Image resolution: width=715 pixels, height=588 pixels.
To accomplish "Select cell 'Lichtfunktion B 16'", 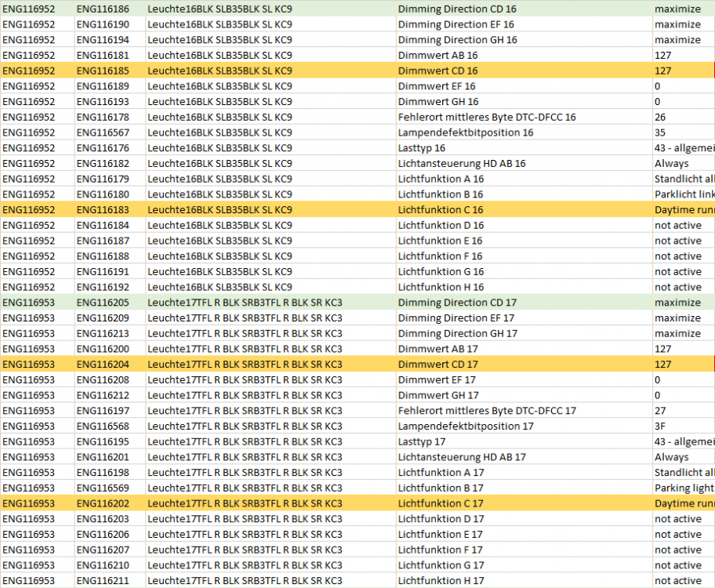I will pos(524,194).
